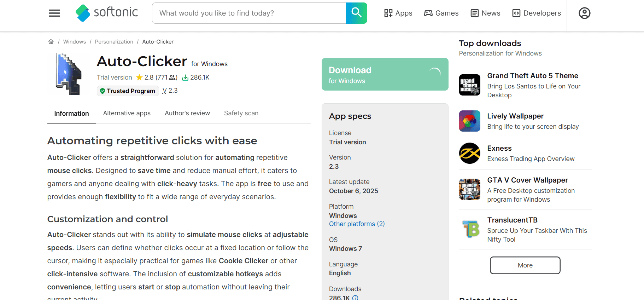The image size is (644, 300).
Task: Expand the Other platforms (2) link
Action: pyautogui.click(x=357, y=224)
